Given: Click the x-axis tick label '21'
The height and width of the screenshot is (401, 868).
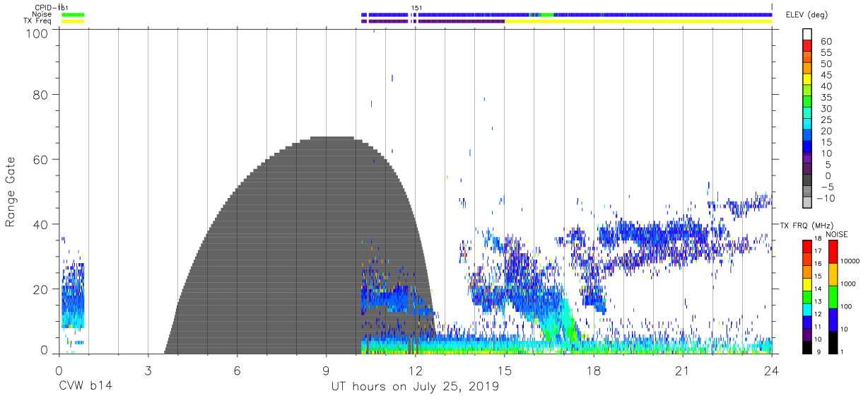Looking at the screenshot, I should (x=683, y=371).
